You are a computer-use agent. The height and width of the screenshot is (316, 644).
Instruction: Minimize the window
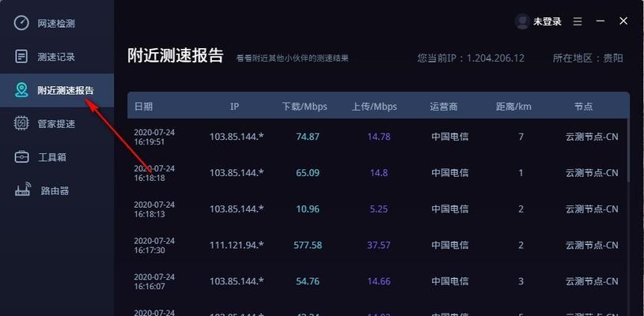pyautogui.click(x=600, y=21)
